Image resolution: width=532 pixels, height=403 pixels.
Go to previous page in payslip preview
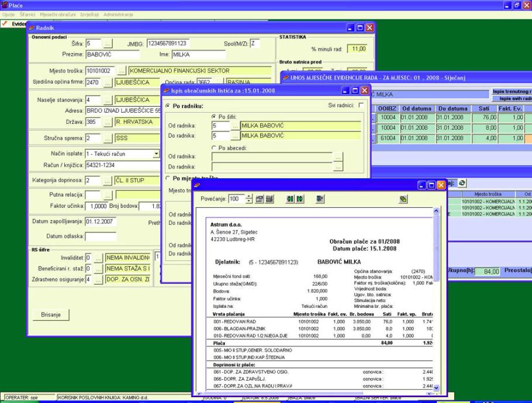pos(290,199)
